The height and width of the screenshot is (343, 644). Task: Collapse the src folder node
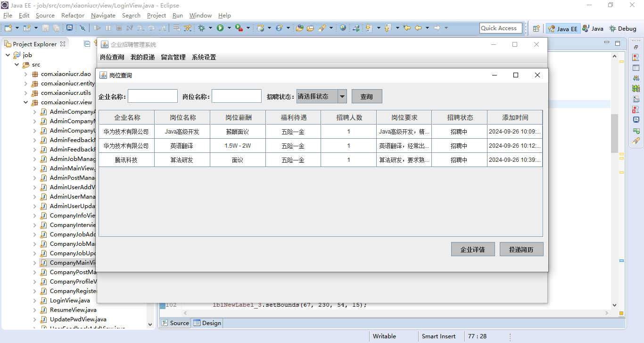(17, 64)
